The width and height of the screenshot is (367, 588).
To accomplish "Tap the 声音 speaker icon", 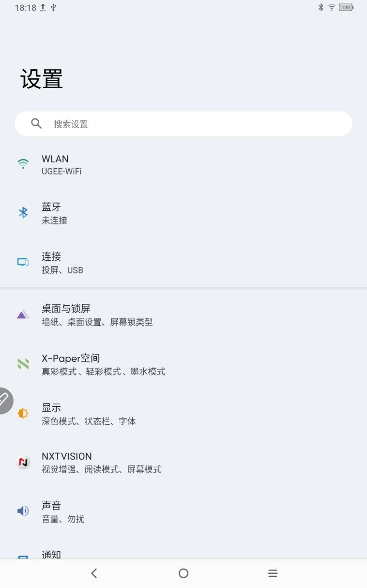I will pyautogui.click(x=23, y=511).
